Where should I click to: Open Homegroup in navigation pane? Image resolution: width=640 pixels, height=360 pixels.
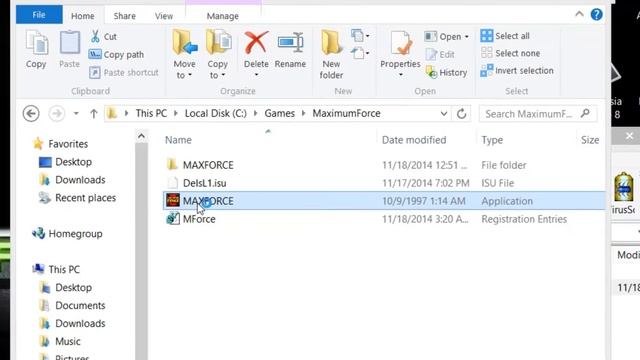point(76,233)
